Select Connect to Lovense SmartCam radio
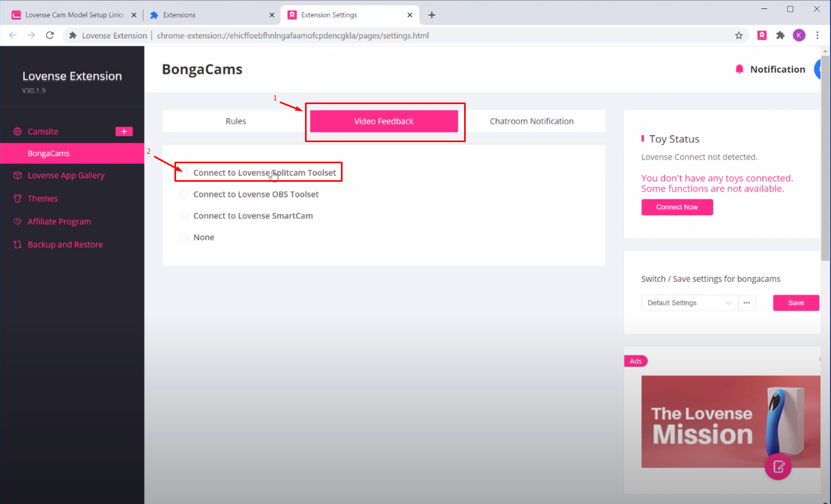The width and height of the screenshot is (831, 504). point(184,216)
